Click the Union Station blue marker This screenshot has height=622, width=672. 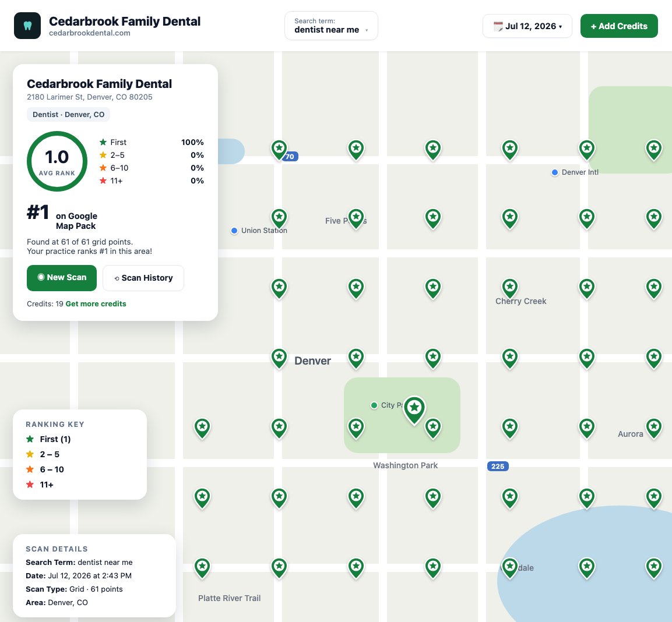(x=234, y=231)
